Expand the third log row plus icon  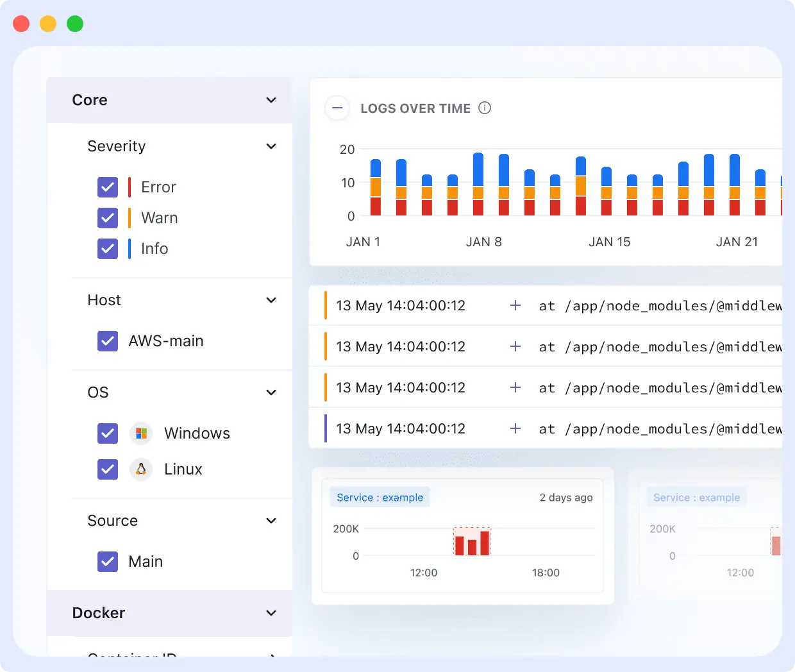[515, 388]
